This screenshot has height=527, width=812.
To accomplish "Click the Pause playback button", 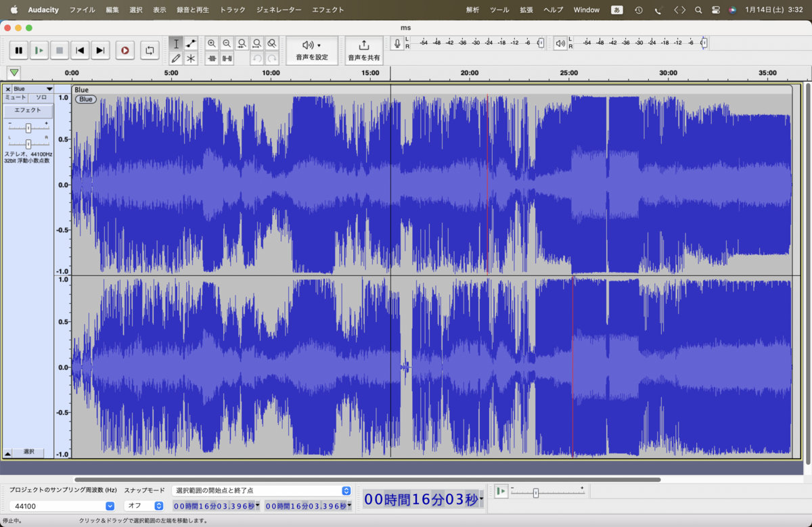I will pos(18,50).
